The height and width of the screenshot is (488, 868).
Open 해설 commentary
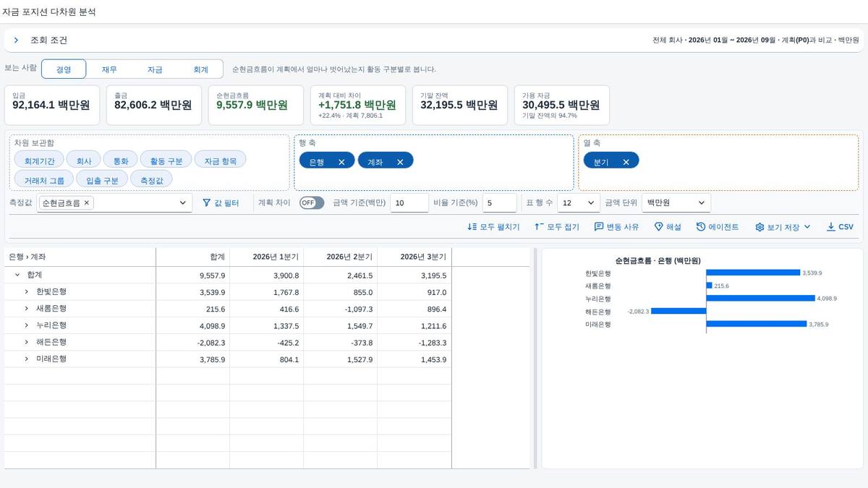point(668,227)
